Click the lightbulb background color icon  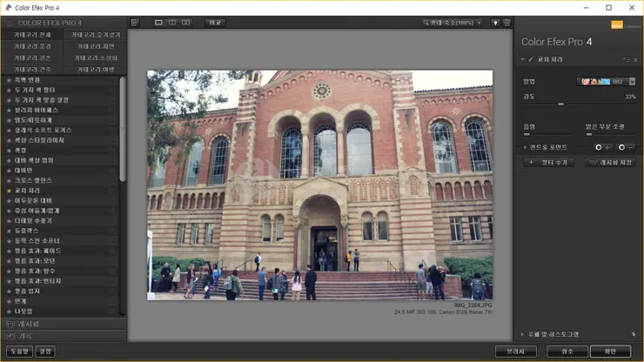pyautogui.click(x=495, y=23)
